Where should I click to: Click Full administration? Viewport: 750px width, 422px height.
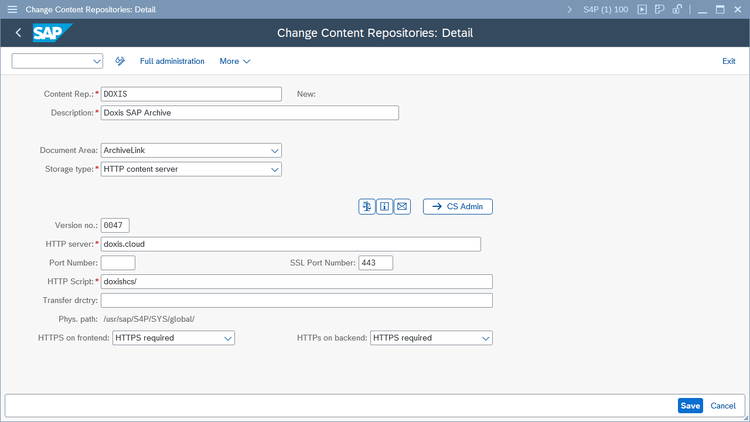click(172, 61)
